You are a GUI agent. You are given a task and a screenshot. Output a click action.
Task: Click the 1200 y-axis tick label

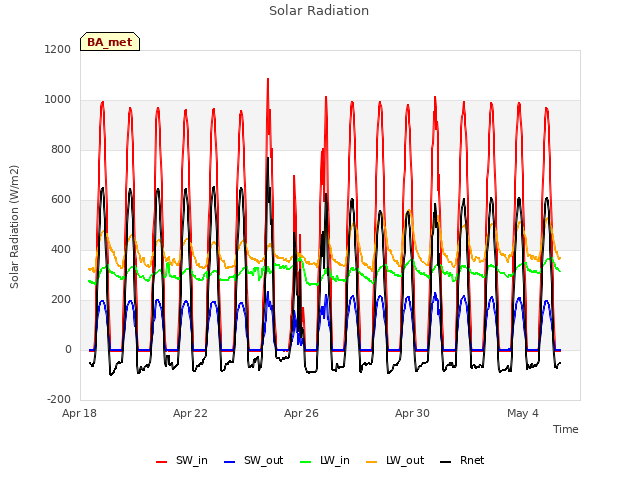click(x=58, y=49)
